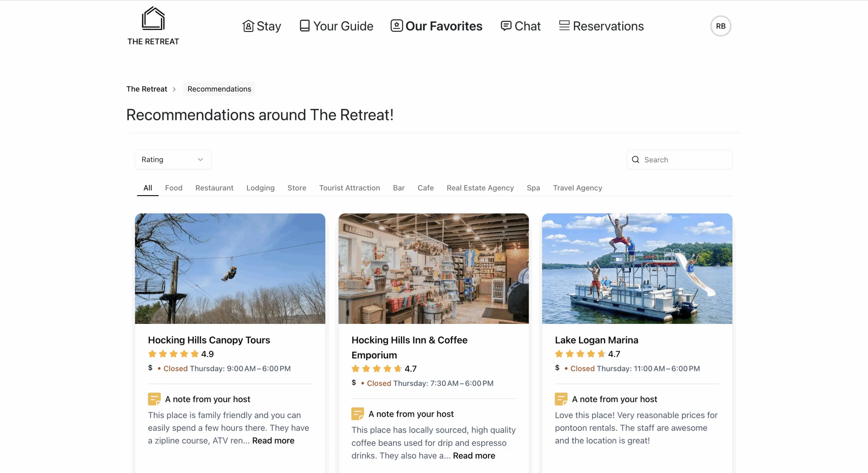
Task: Click the Reservations list icon
Action: tap(564, 26)
